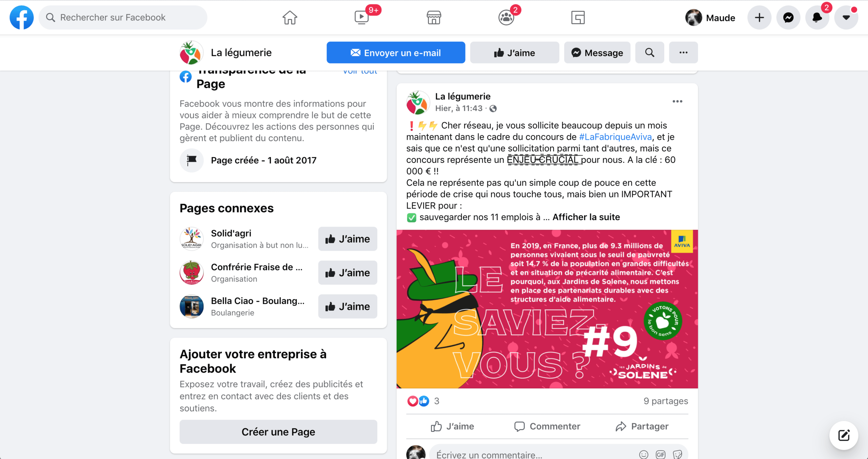Screen dimensions: 868x459
Task: Open the Marketplace storefront icon
Action: point(434,18)
